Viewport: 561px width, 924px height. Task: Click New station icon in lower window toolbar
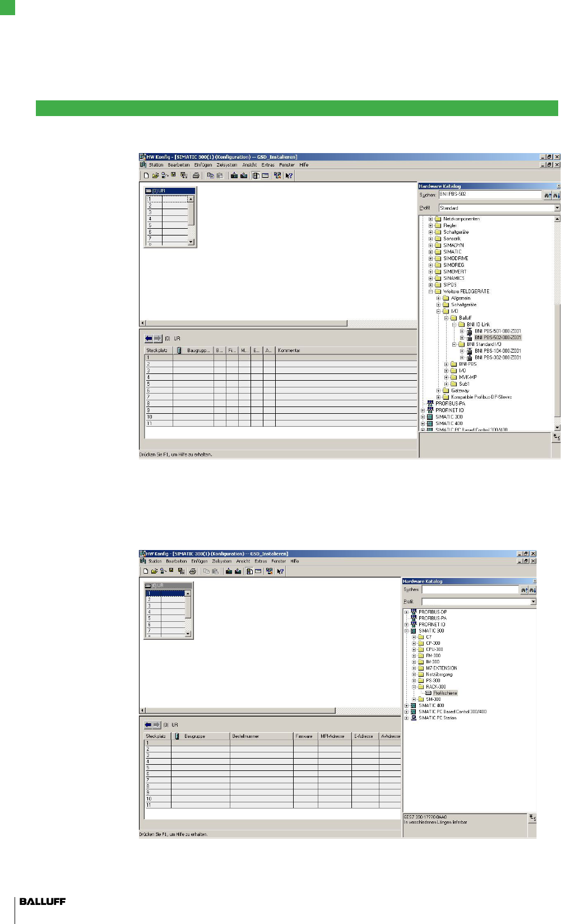(146, 571)
